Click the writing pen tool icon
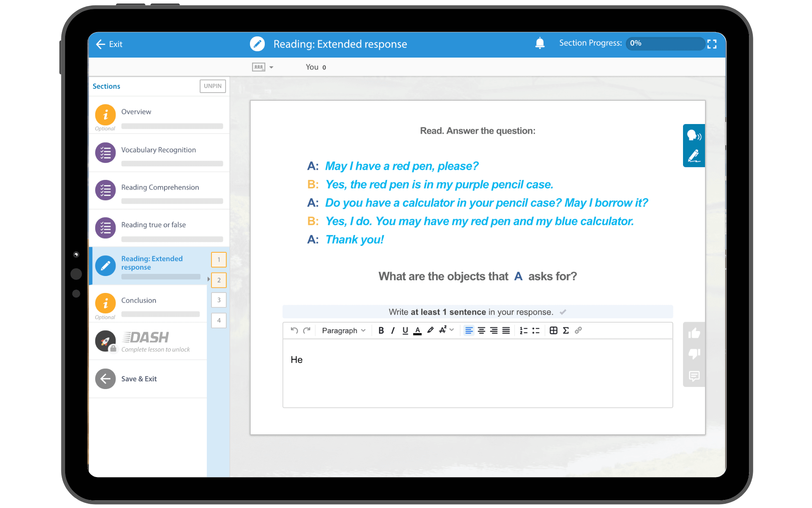The image size is (812, 508). [x=694, y=156]
